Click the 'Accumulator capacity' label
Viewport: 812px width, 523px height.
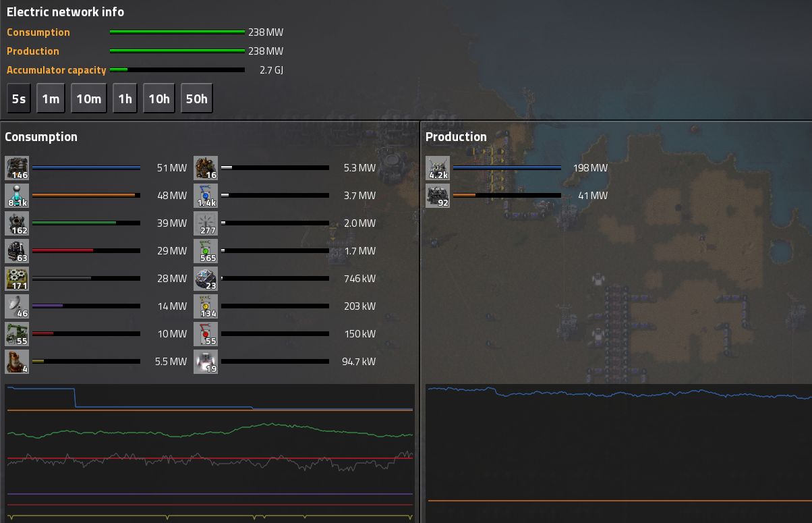(x=57, y=70)
